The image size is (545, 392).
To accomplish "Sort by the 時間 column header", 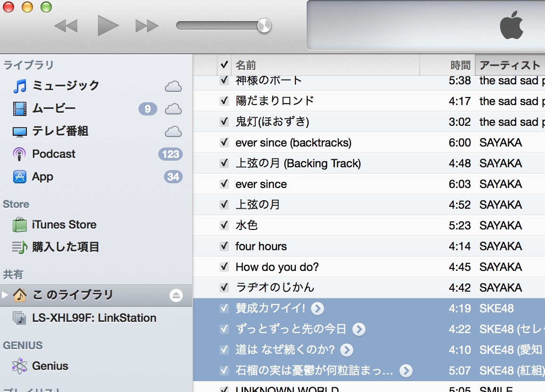I will tap(447, 65).
